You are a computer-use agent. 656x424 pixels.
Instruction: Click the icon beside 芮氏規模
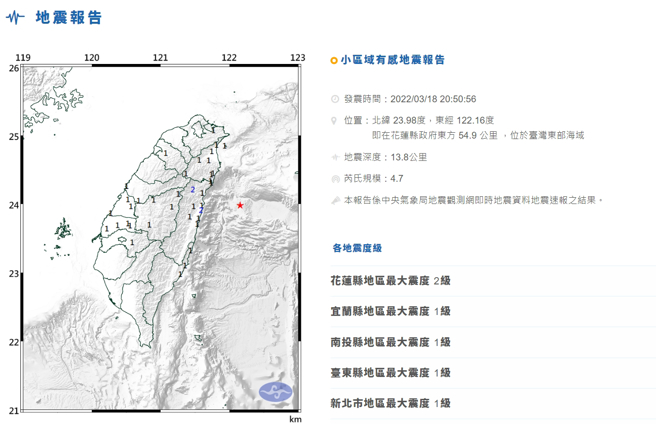[335, 178]
